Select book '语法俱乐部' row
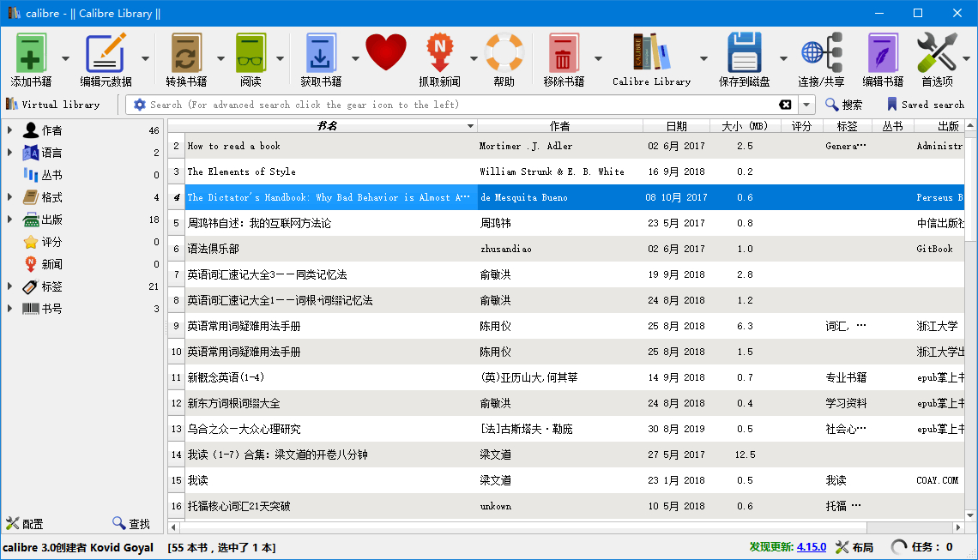This screenshot has width=978, height=560. (566, 249)
